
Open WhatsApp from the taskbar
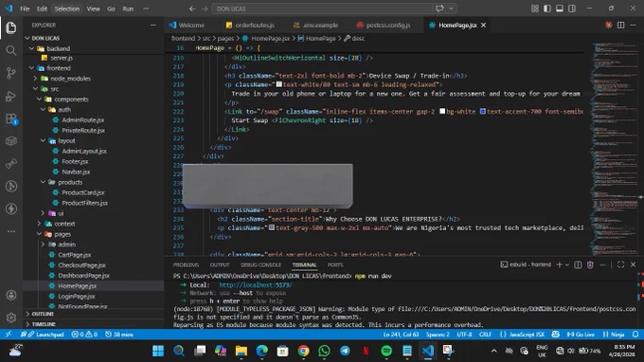tap(324, 351)
